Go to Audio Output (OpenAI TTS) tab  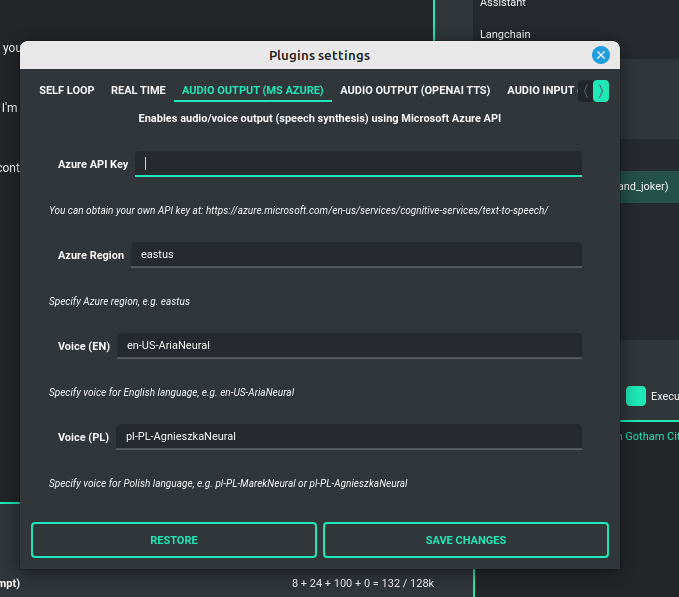[x=415, y=90]
